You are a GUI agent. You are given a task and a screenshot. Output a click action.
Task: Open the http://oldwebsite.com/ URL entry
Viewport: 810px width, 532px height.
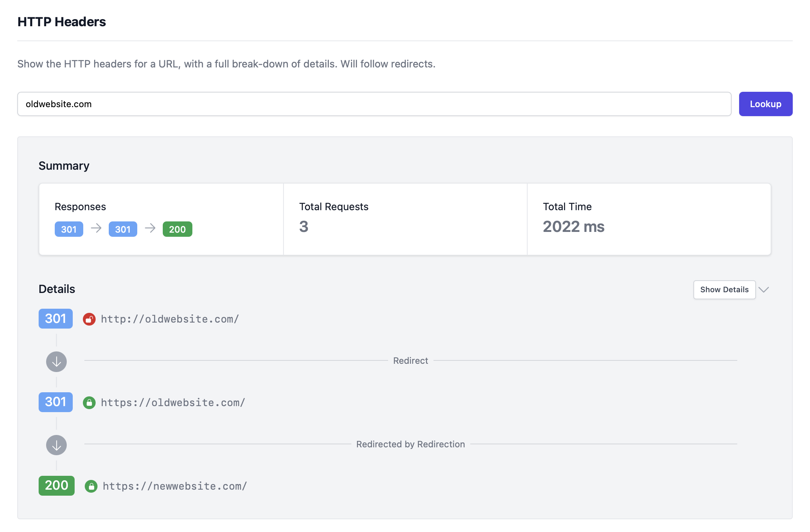pyautogui.click(x=170, y=319)
